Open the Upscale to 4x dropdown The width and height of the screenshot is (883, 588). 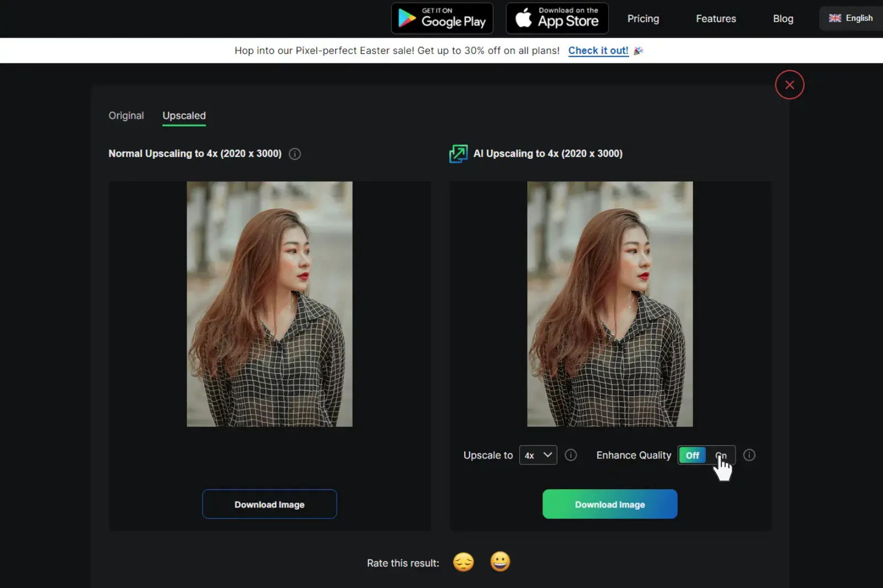click(x=538, y=455)
